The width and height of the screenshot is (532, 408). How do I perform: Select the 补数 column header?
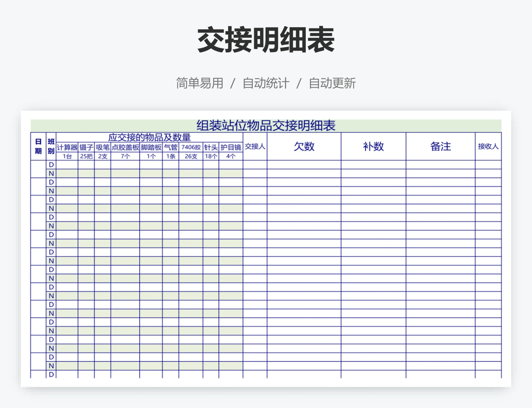(373, 147)
